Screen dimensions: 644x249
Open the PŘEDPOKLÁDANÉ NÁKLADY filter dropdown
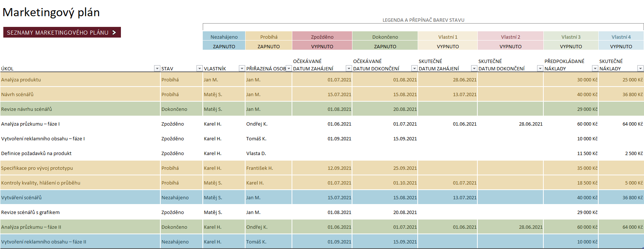coord(595,69)
